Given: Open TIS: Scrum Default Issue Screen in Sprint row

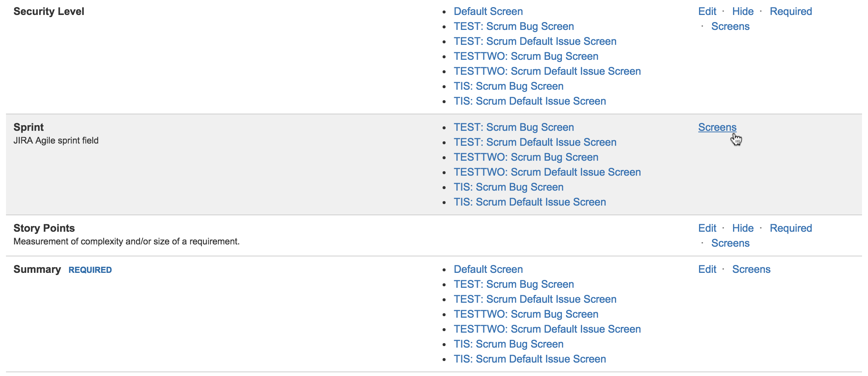Looking at the screenshot, I should (529, 202).
